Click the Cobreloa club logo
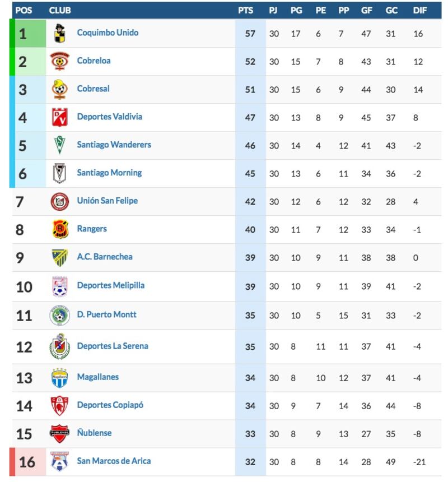The image size is (448, 482). click(59, 61)
